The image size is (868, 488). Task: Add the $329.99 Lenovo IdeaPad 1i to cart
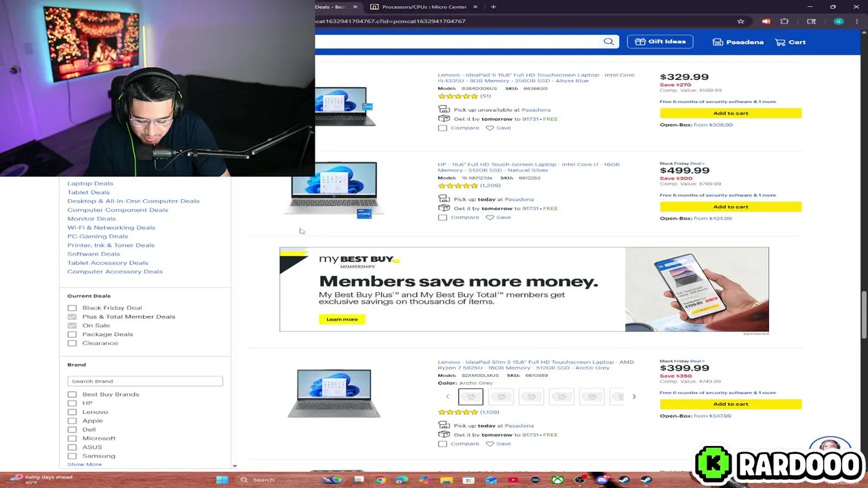click(730, 113)
